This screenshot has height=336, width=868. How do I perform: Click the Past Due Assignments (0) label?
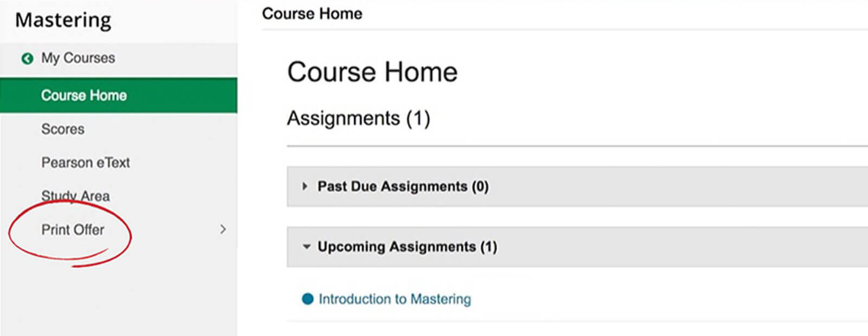403,186
